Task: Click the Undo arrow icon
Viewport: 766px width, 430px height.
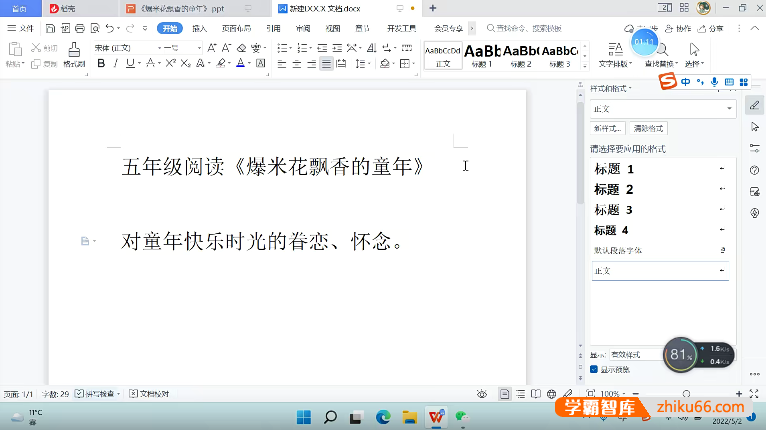Action: click(110, 28)
